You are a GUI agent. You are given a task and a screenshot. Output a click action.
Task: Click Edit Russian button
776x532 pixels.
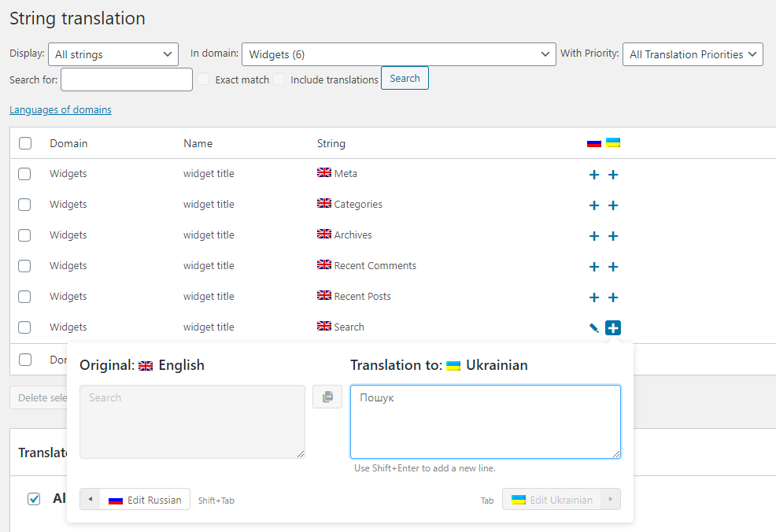(135, 499)
